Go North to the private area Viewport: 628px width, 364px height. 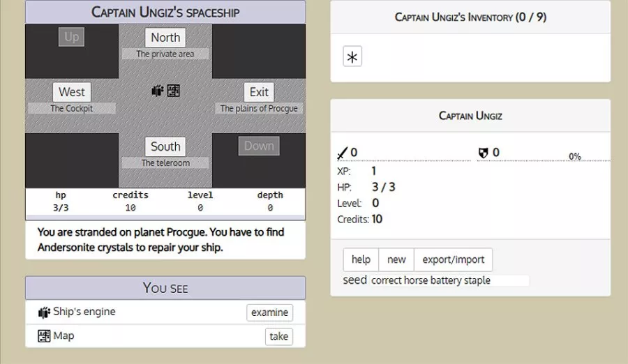[x=165, y=38]
